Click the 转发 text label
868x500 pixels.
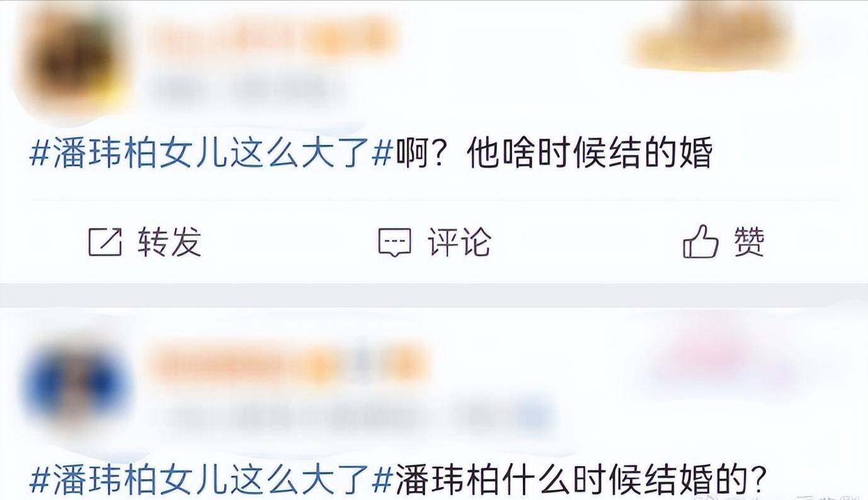pos(169,242)
